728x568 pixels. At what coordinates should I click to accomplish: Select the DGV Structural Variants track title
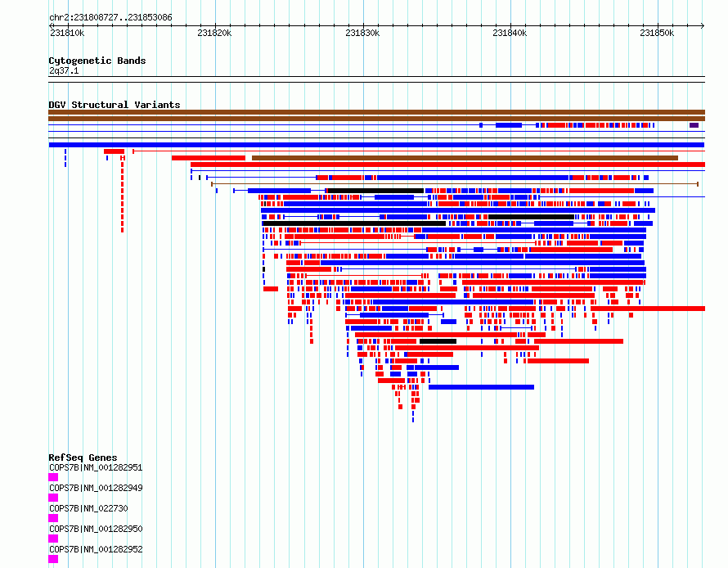pos(115,105)
